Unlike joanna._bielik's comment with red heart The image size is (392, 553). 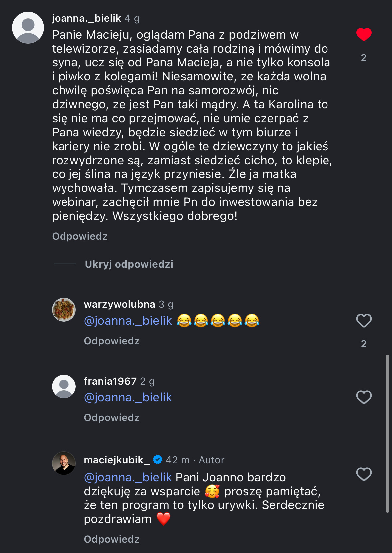364,35
